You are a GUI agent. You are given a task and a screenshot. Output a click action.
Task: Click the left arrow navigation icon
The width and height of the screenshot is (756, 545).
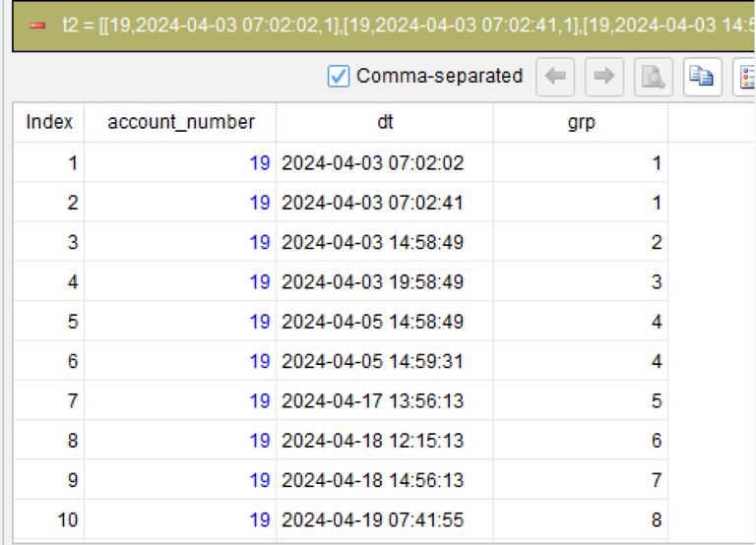[555, 77]
